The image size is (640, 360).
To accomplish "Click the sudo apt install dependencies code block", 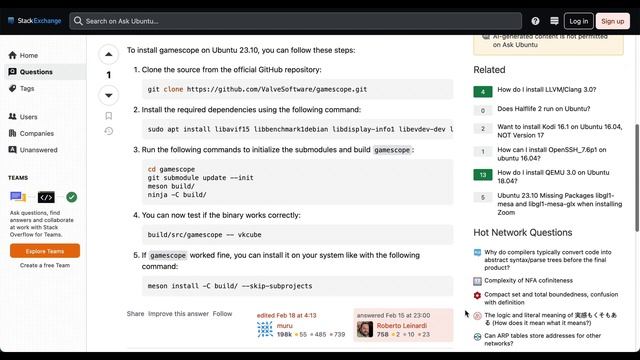I will point(298,129).
